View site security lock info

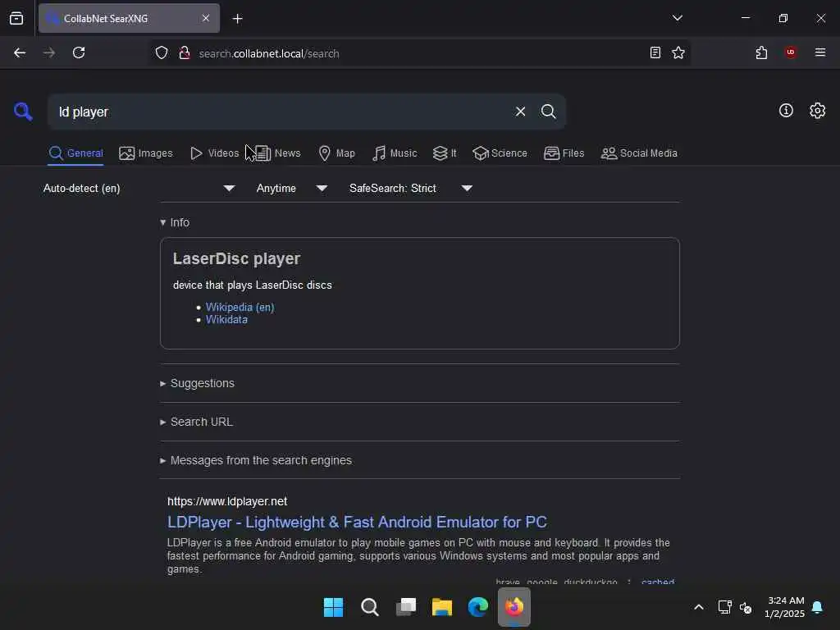[x=185, y=52]
